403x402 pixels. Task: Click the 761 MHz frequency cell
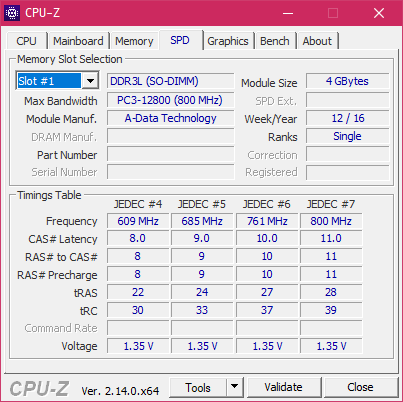pos(267,221)
